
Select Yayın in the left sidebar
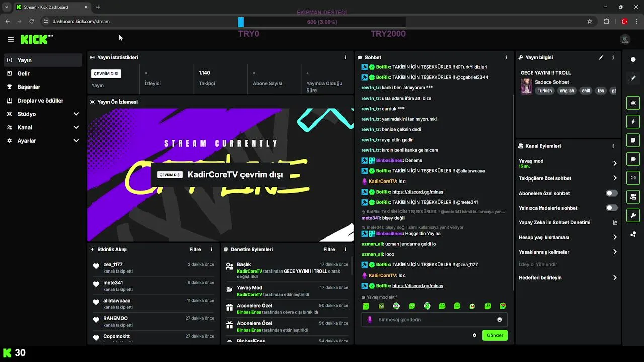coord(43,60)
